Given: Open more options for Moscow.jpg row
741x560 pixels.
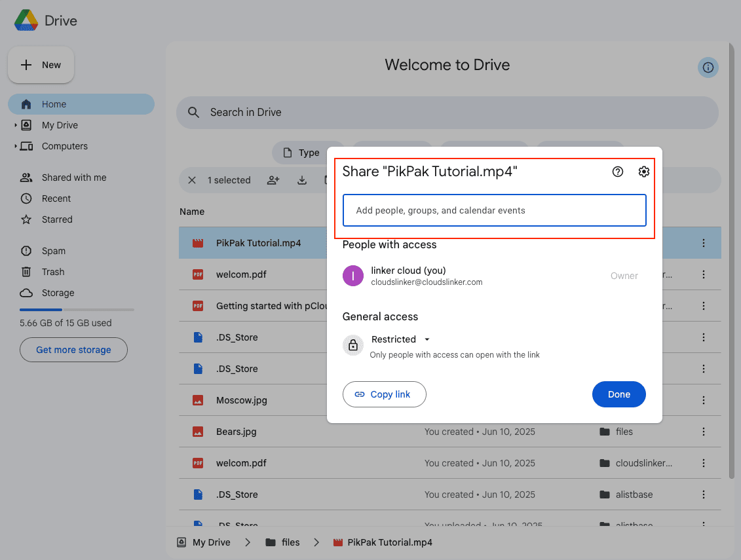Looking at the screenshot, I should [x=704, y=400].
